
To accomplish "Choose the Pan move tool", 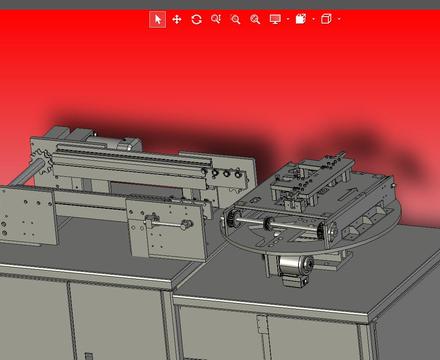I will (177, 19).
